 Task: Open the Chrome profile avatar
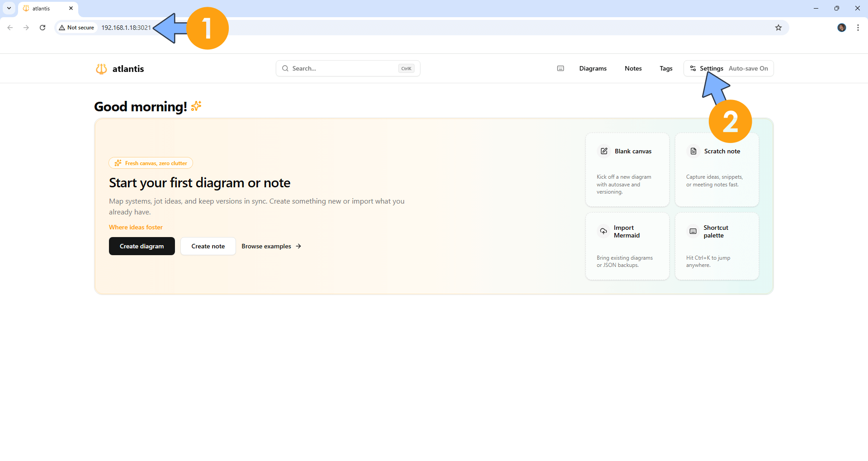[x=842, y=28]
